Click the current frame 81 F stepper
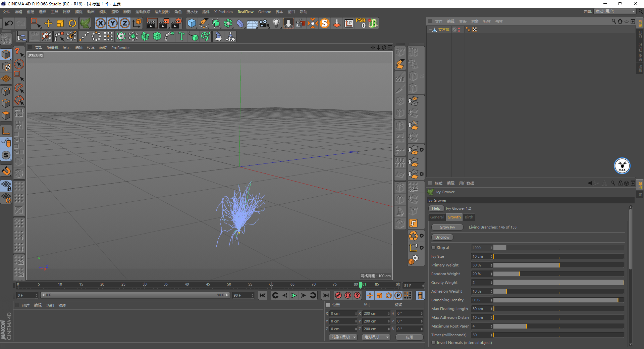The height and width of the screenshot is (349, 644). [x=423, y=286]
